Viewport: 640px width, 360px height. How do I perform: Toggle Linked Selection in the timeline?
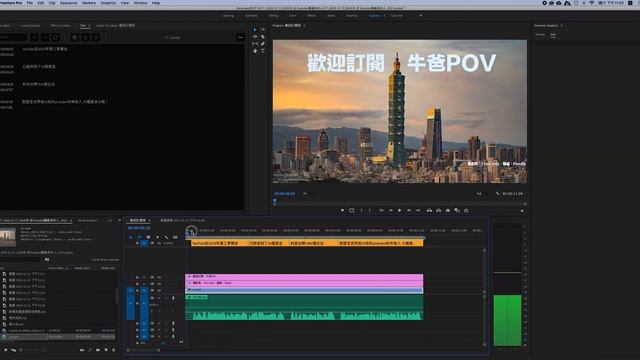pyautogui.click(x=148, y=237)
